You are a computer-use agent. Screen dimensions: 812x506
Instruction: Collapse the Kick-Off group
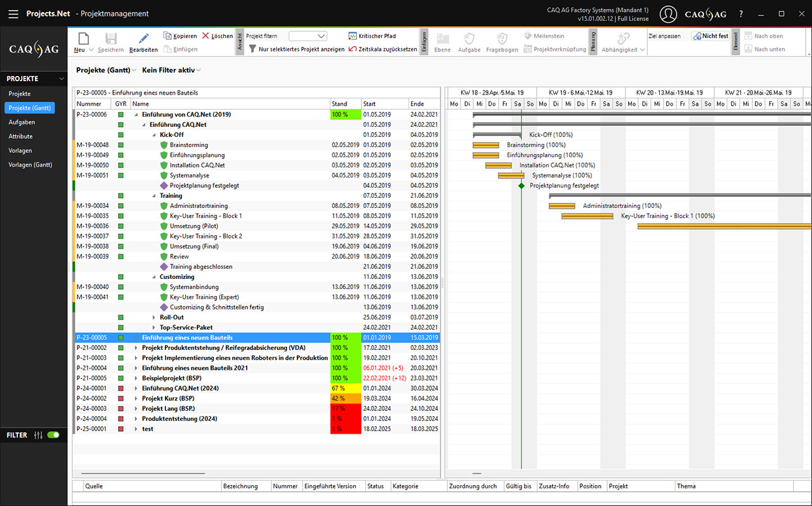[154, 135]
